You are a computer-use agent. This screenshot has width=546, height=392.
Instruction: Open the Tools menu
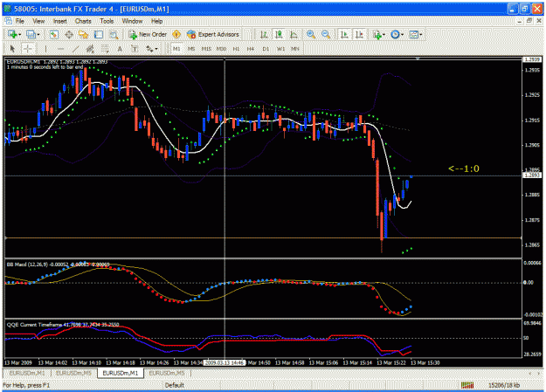[x=107, y=21]
